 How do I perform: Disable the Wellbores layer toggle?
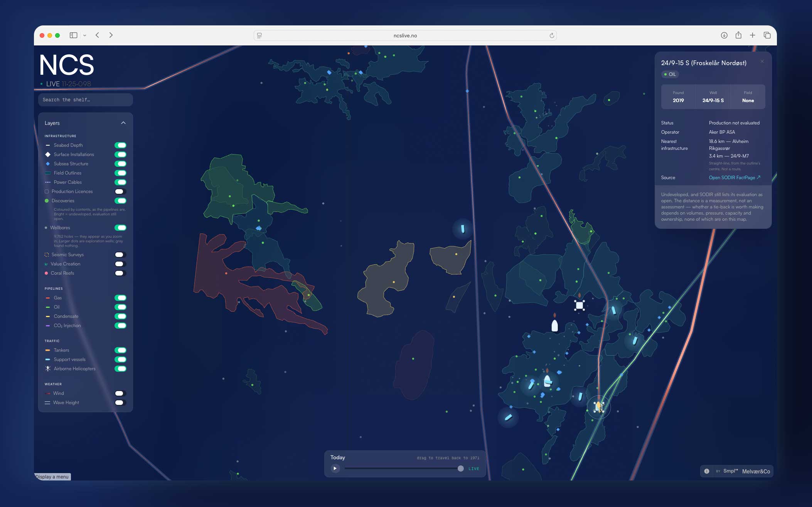120,228
